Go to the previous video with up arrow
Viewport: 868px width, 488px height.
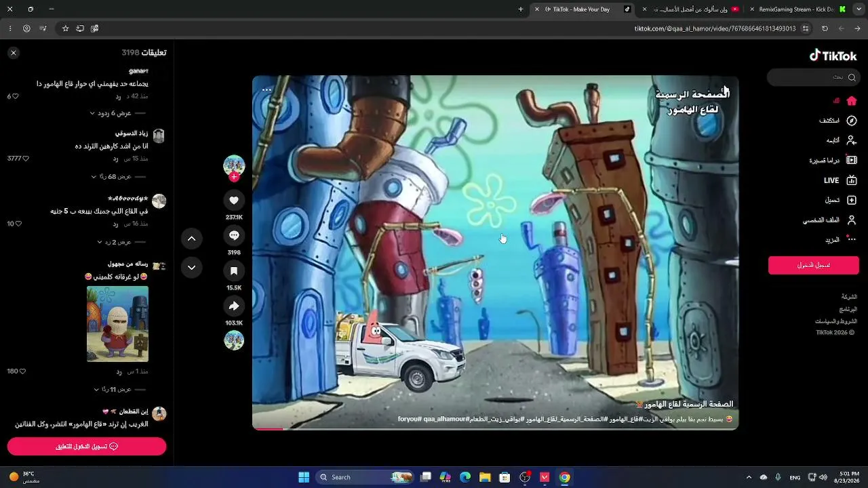click(191, 239)
